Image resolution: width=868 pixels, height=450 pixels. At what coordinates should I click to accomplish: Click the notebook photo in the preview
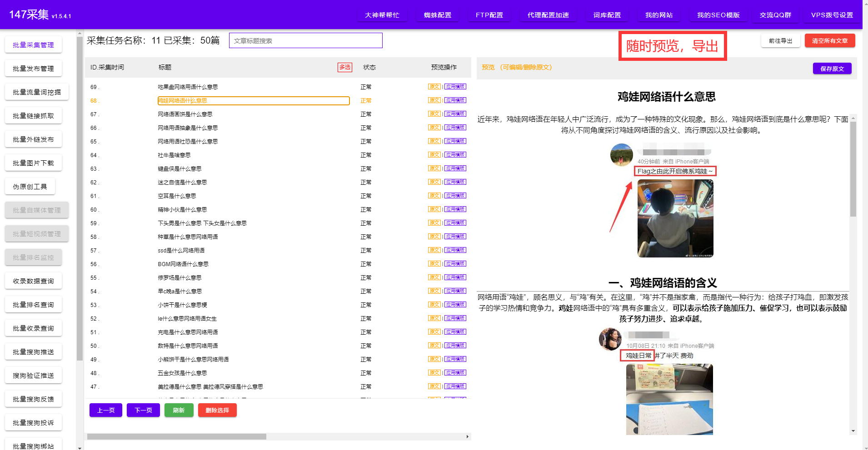pos(669,399)
